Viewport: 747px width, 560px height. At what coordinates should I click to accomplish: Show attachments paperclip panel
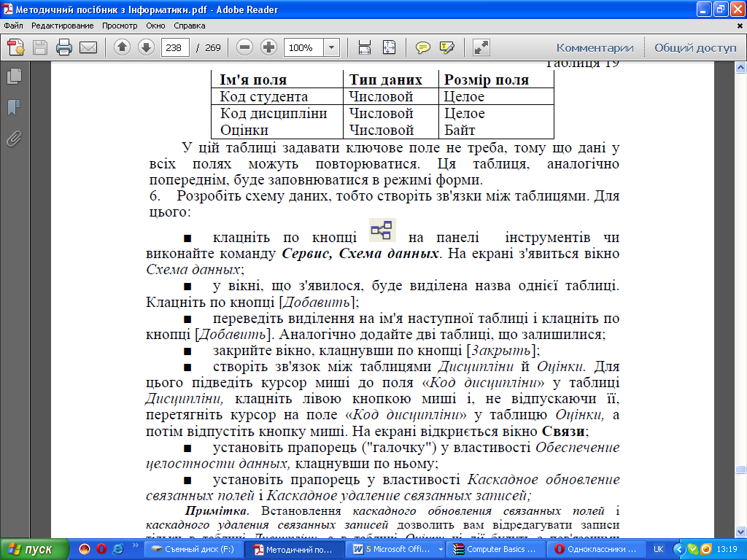click(15, 139)
